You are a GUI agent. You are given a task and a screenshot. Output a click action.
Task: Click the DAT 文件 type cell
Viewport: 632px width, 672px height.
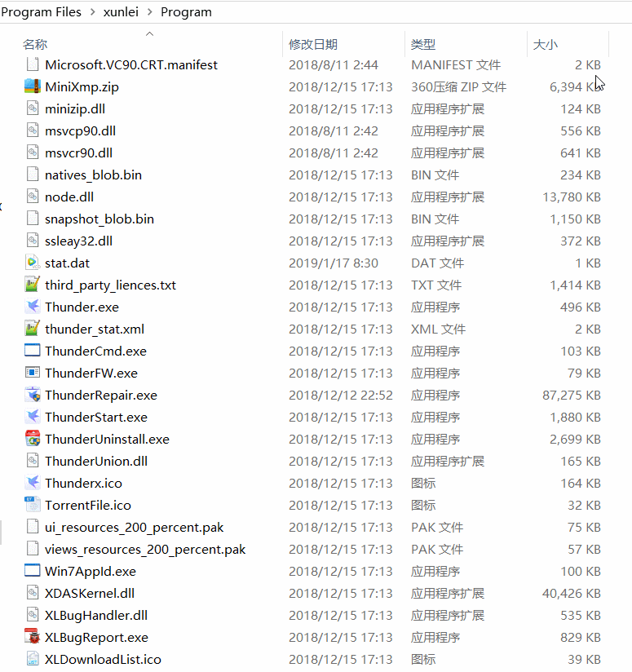click(x=437, y=263)
